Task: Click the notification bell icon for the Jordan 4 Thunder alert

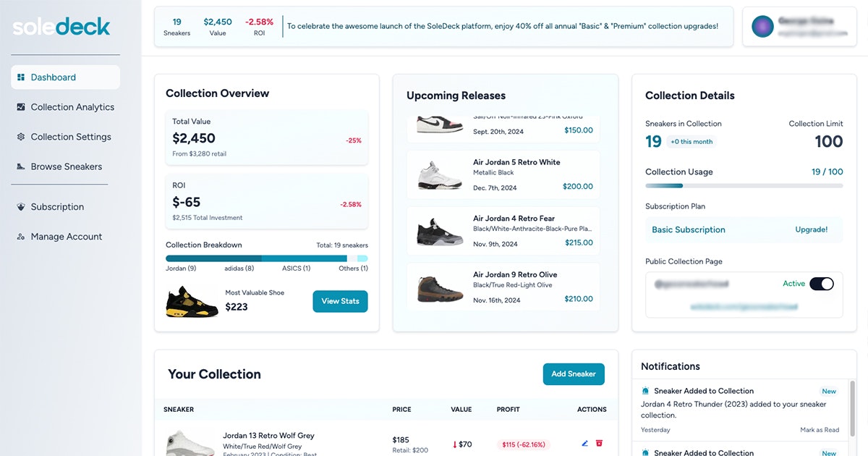Action: (x=645, y=391)
